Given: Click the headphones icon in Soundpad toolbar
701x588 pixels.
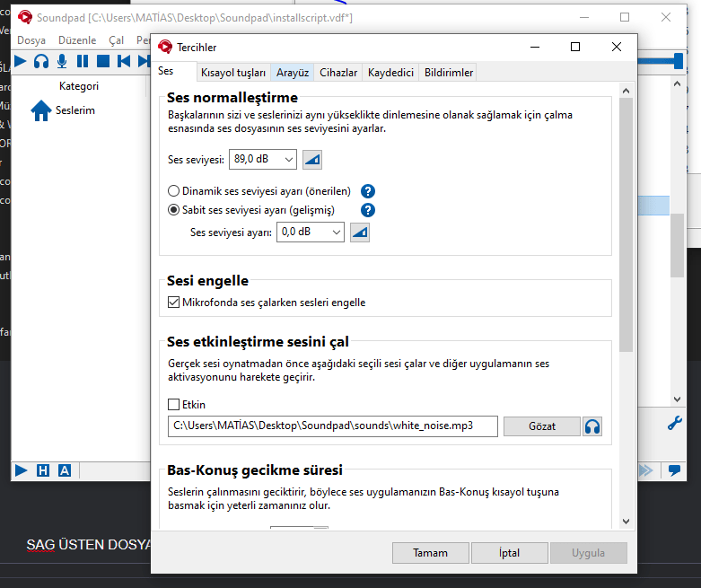Looking at the screenshot, I should 41,61.
